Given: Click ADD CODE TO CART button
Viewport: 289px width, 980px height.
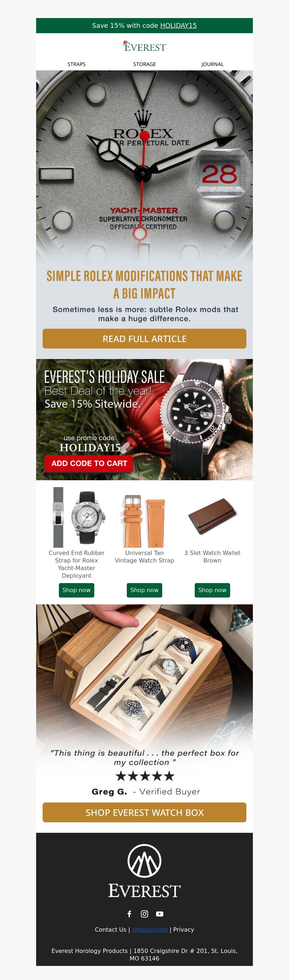Looking at the screenshot, I should pyautogui.click(x=89, y=463).
